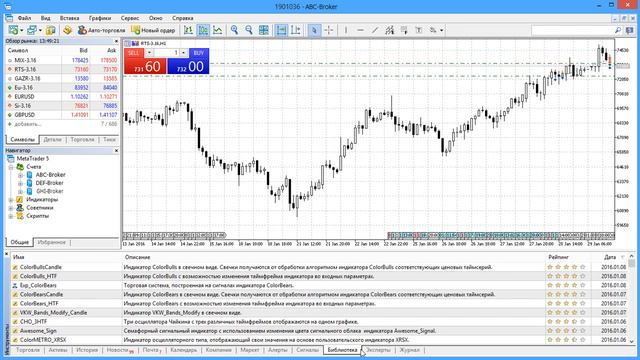Viewport: 640px width, 360px height.
Task: Toggle the Market Watch window icon
Action: (x=51, y=30)
